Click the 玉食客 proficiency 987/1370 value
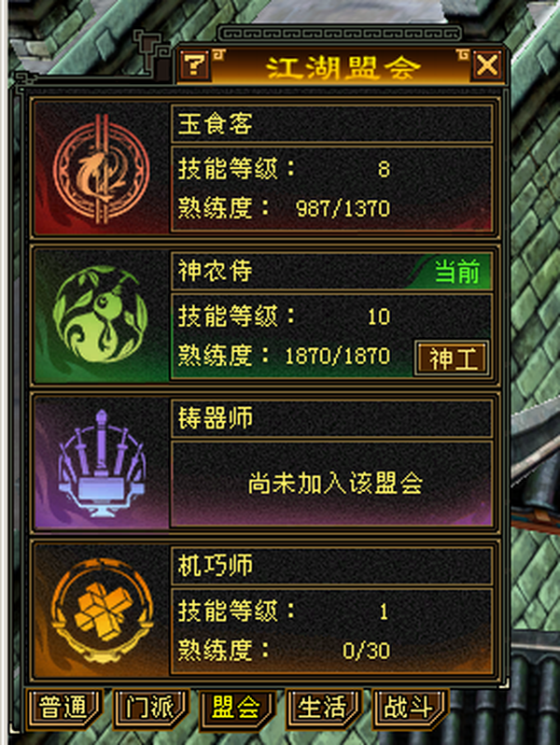The image size is (560, 745). click(343, 208)
